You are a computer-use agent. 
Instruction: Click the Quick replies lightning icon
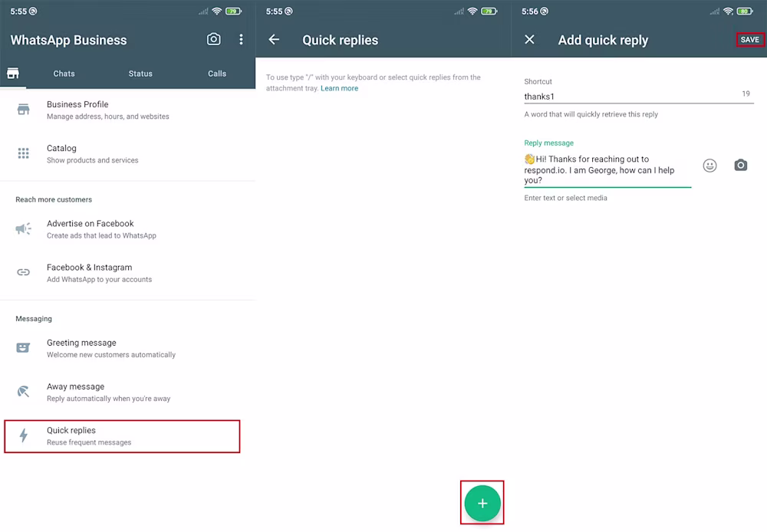click(x=23, y=435)
